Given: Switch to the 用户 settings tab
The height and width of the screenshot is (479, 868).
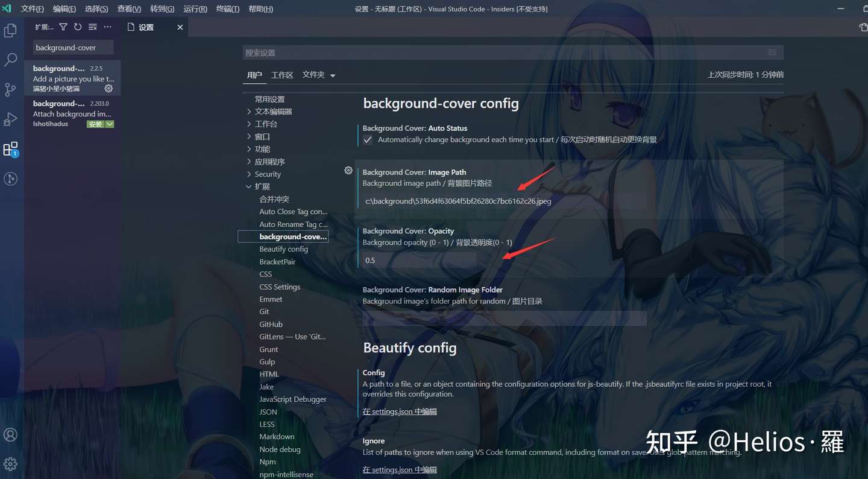Looking at the screenshot, I should pos(254,75).
